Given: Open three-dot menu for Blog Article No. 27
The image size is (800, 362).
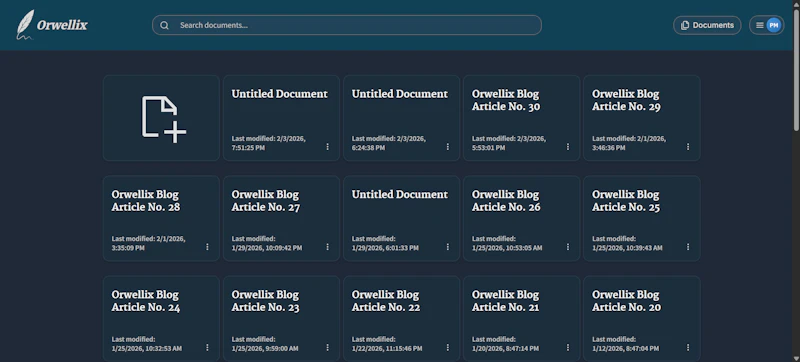Looking at the screenshot, I should [328, 247].
